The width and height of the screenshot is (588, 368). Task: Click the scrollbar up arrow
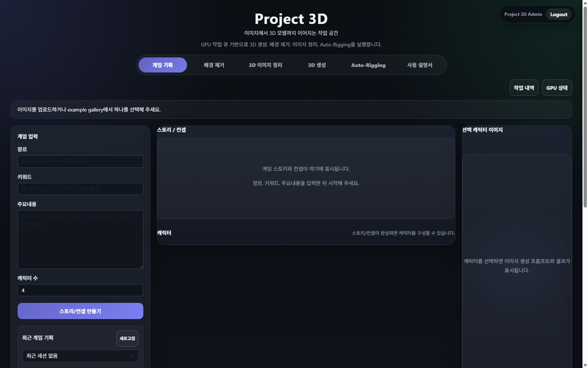click(585, 3)
